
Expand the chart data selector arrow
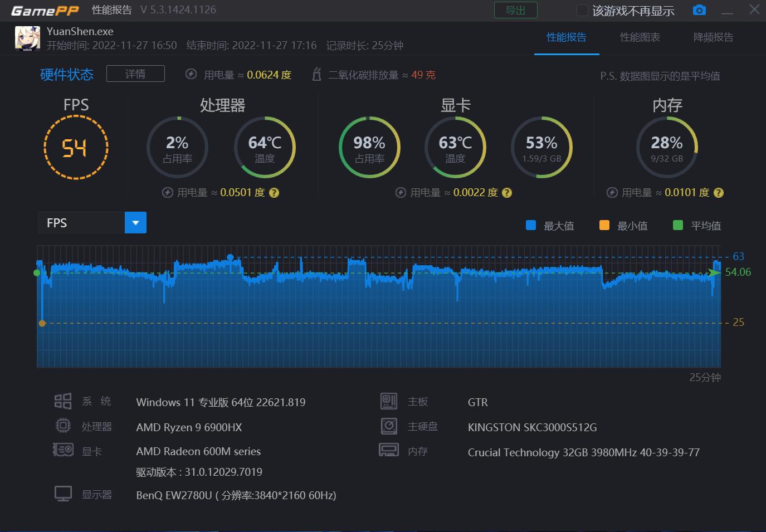coord(135,222)
